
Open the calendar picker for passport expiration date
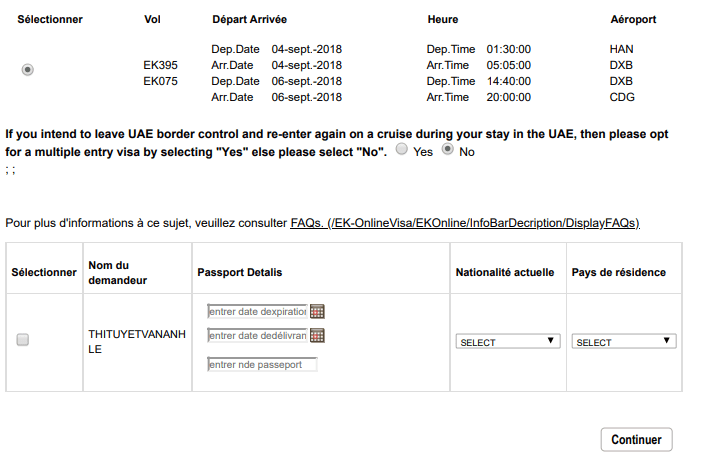pos(318,311)
